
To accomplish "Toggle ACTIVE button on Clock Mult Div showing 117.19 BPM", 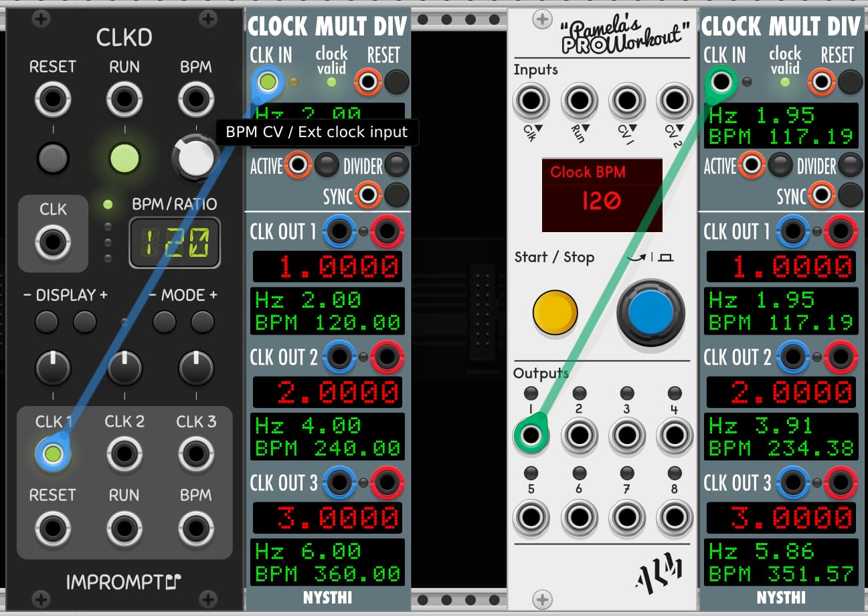I will point(780,165).
